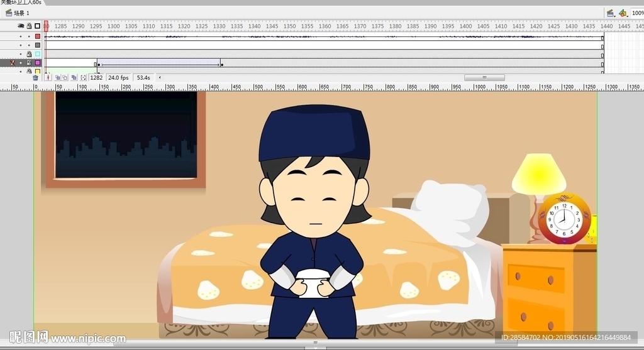Open the Edit Scene dropdown icon
The height and width of the screenshot is (350, 644).
click(x=611, y=13)
